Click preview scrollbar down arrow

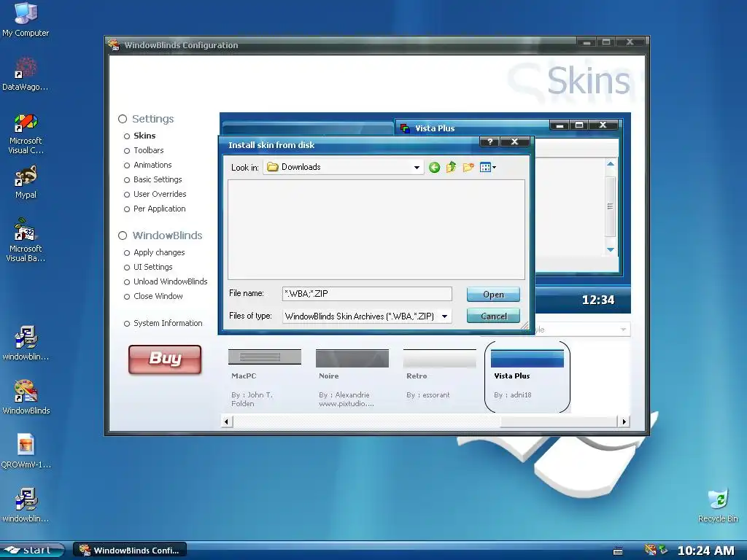click(611, 249)
